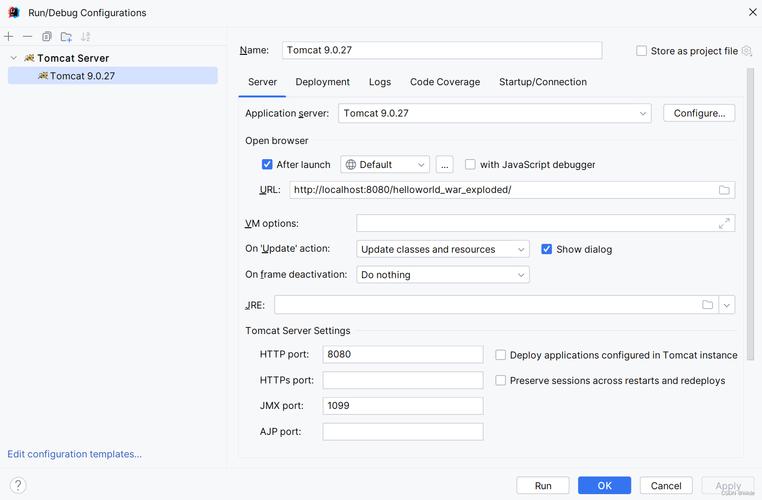762x500 pixels.
Task: Click the HTTPs port field
Action: (403, 380)
